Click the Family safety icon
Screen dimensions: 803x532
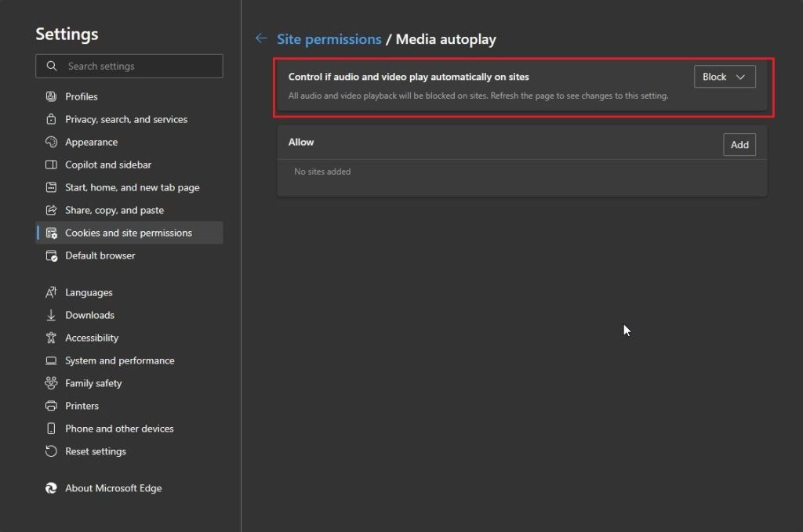[x=50, y=382]
